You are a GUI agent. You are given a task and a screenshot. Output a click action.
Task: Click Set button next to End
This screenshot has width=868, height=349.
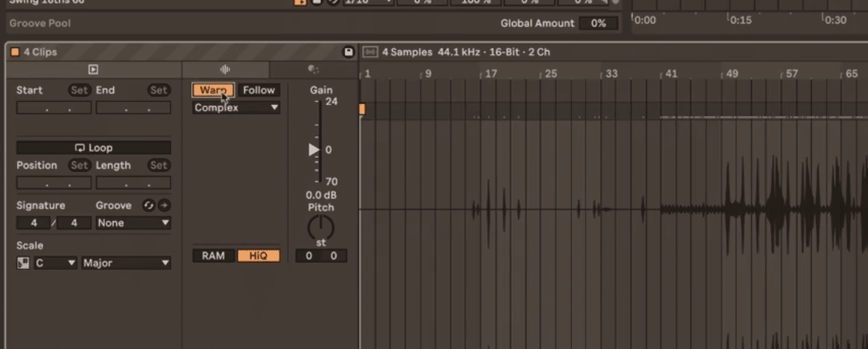(159, 90)
